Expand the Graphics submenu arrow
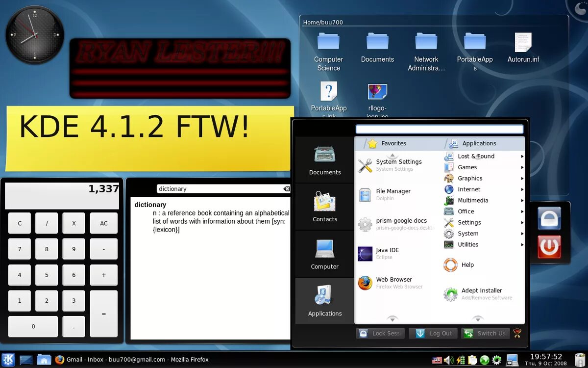 pos(522,179)
